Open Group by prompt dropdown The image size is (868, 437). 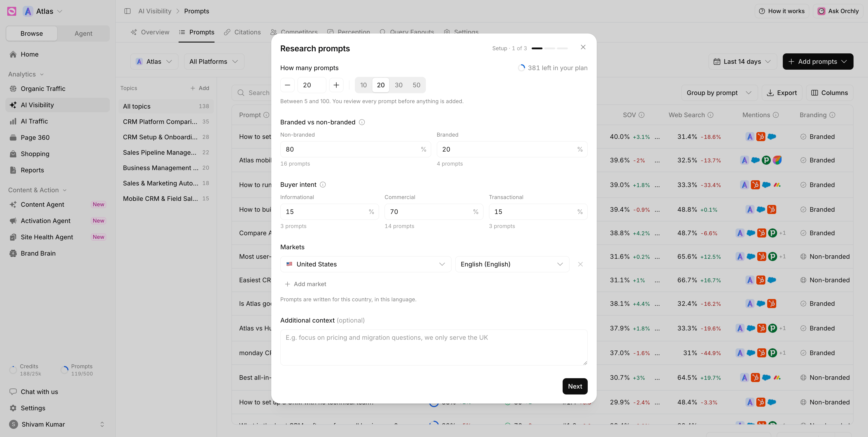point(719,93)
